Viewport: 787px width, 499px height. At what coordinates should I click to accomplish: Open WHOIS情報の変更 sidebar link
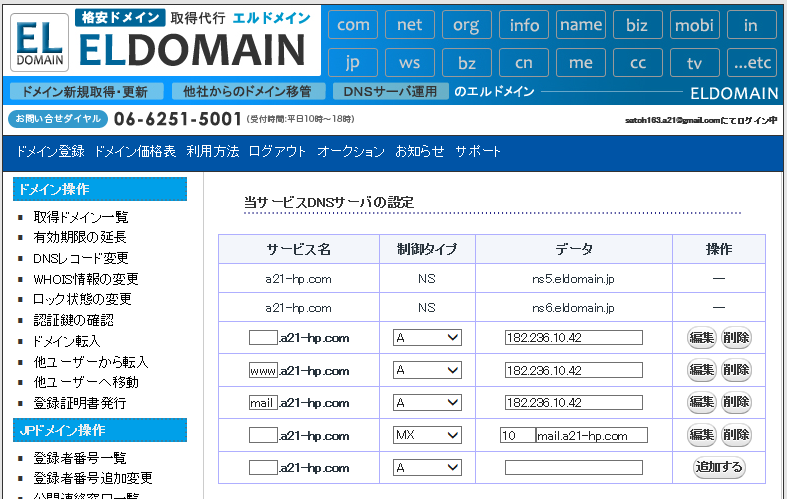86,279
